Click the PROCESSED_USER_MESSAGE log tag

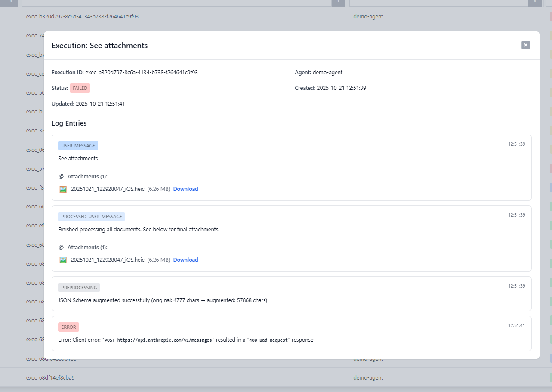91,217
